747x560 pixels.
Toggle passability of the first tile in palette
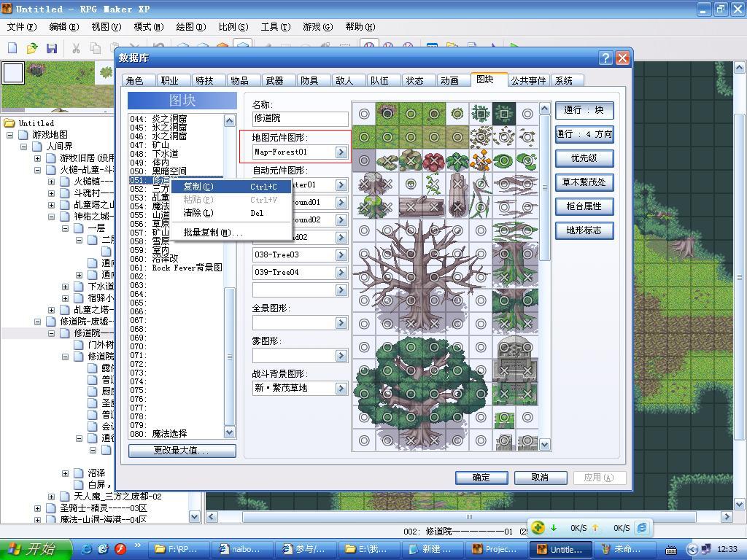(364, 114)
